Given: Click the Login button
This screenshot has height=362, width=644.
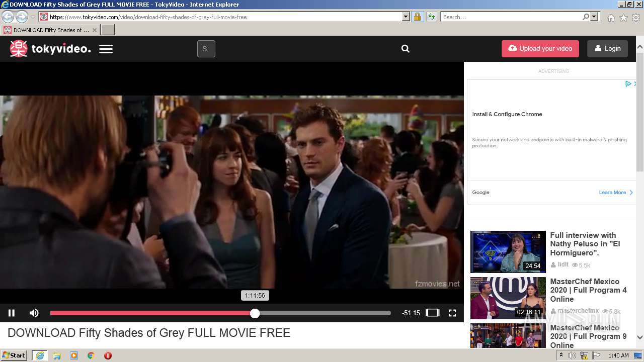Looking at the screenshot, I should coord(607,49).
